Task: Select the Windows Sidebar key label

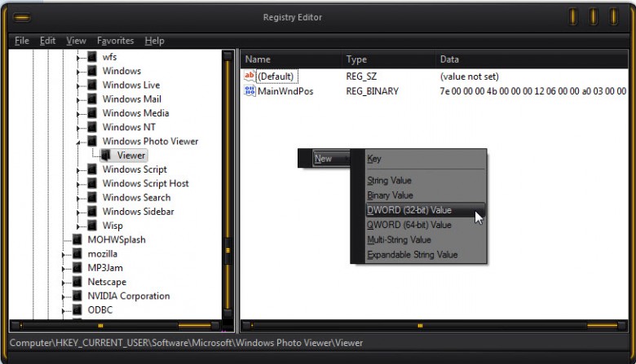Action: pyautogui.click(x=138, y=212)
